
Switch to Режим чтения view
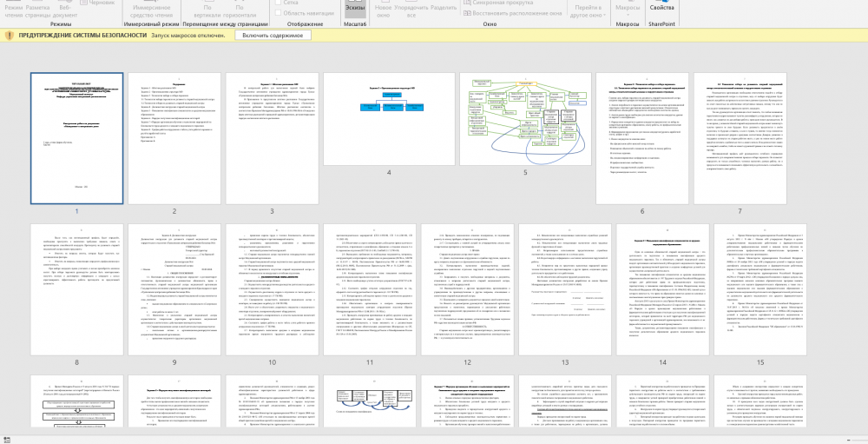(13, 10)
